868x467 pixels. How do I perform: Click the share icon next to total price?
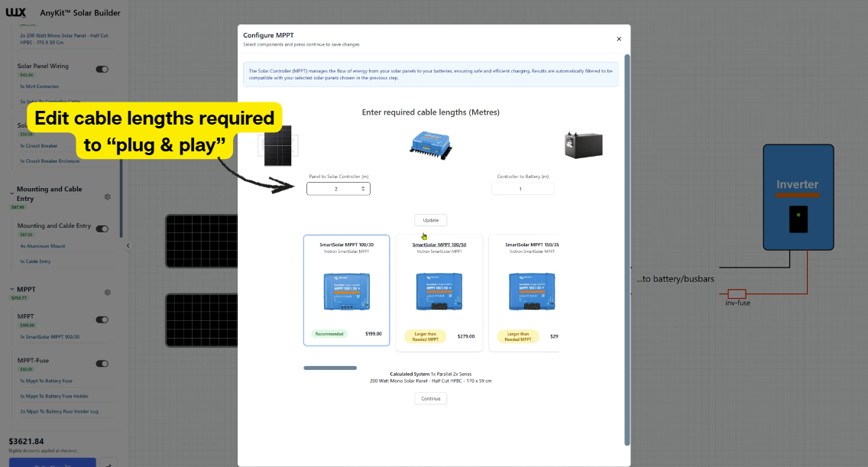click(108, 462)
